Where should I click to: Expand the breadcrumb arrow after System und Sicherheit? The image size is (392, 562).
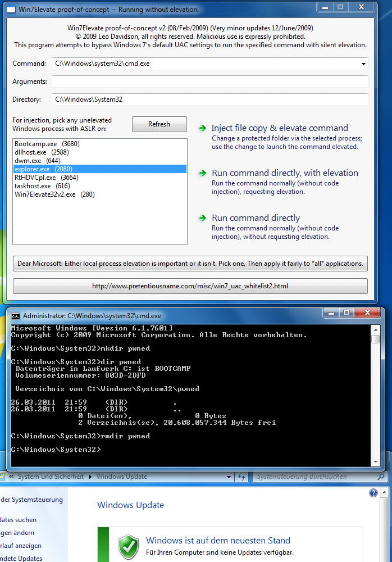tap(90, 477)
